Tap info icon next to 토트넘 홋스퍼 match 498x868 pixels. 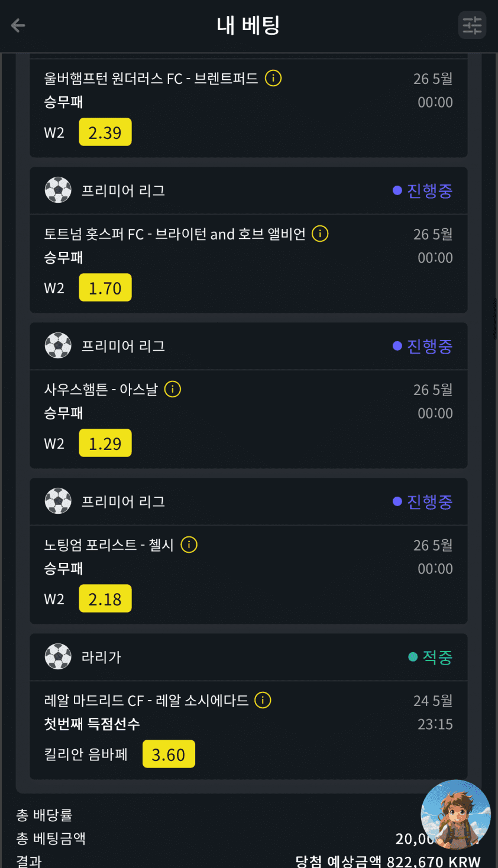[320, 234]
